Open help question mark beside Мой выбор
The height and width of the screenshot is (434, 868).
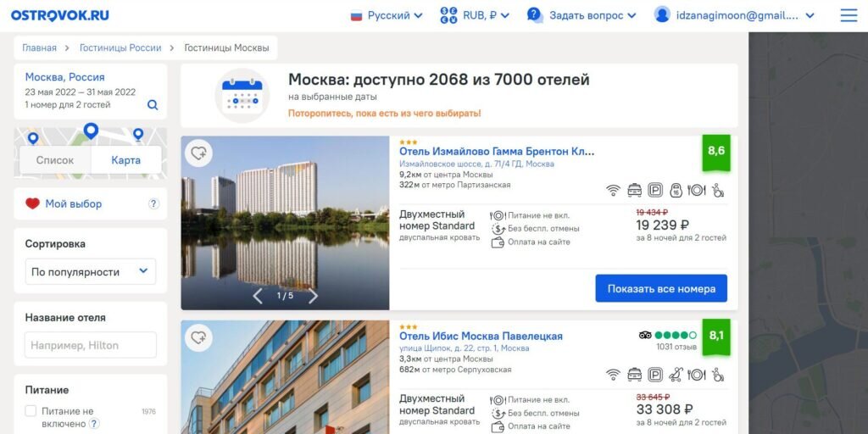pos(154,203)
